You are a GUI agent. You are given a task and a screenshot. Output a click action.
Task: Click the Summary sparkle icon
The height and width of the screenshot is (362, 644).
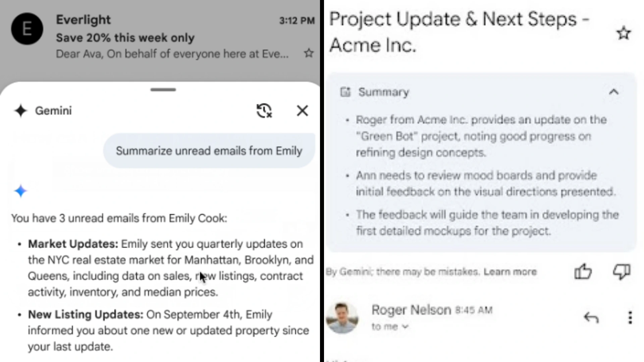345,92
